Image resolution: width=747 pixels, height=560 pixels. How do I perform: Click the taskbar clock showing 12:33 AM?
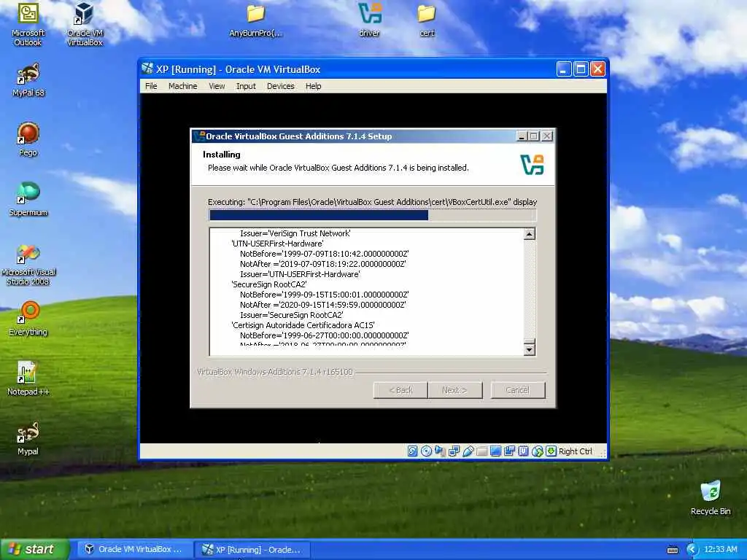click(720, 549)
